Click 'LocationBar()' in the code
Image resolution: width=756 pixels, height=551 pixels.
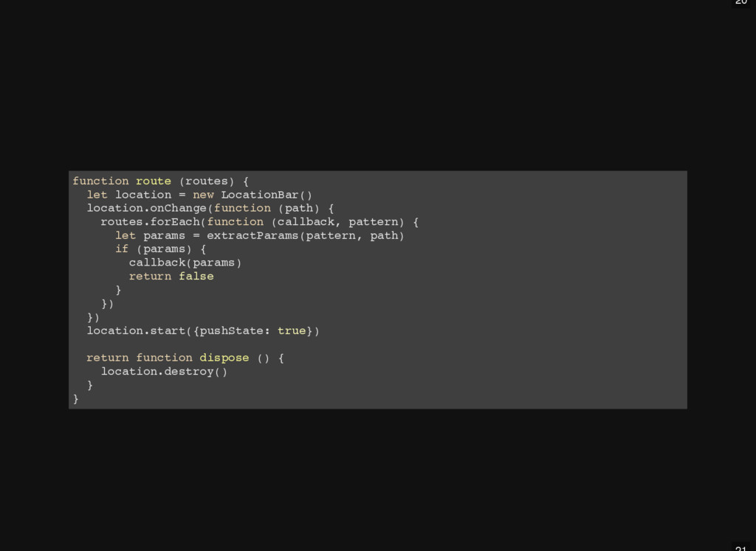click(267, 195)
